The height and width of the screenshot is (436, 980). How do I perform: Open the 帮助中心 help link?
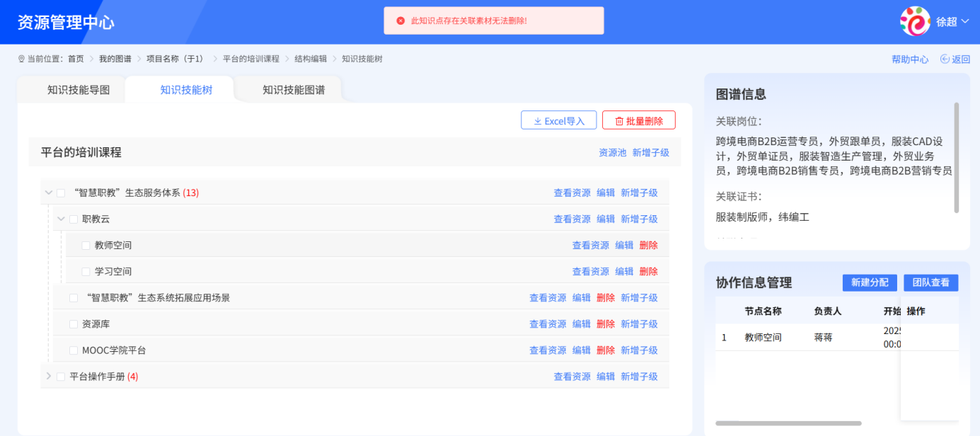[910, 59]
